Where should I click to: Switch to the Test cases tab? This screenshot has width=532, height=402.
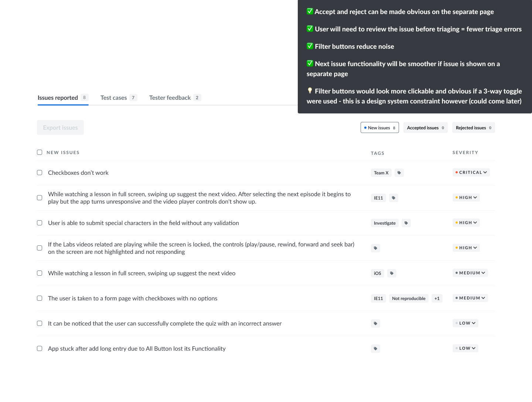(x=114, y=98)
